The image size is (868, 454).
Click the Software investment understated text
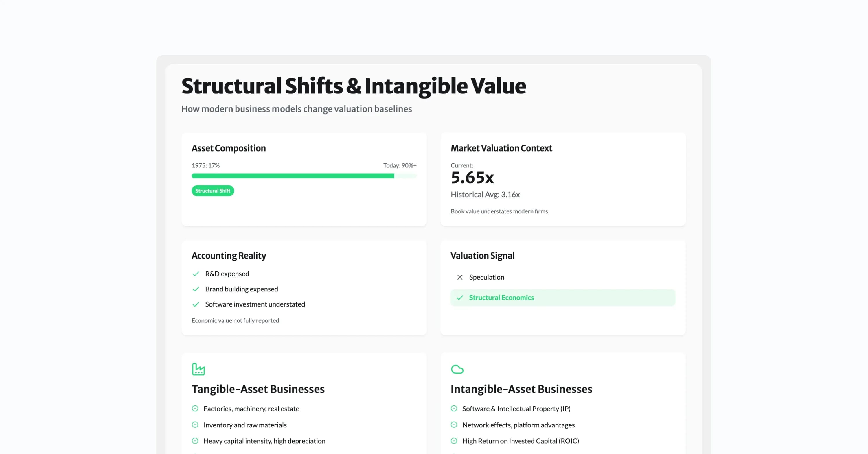click(x=255, y=304)
